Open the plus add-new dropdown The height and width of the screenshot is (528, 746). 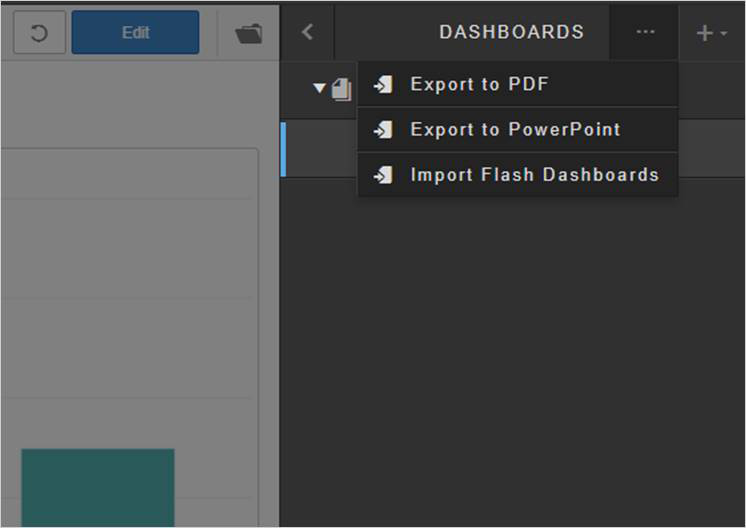tap(711, 33)
